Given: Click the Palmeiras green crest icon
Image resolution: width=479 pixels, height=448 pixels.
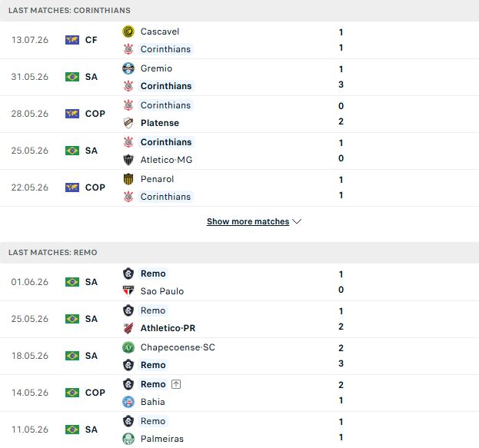Looking at the screenshot, I should pyautogui.click(x=128, y=439).
